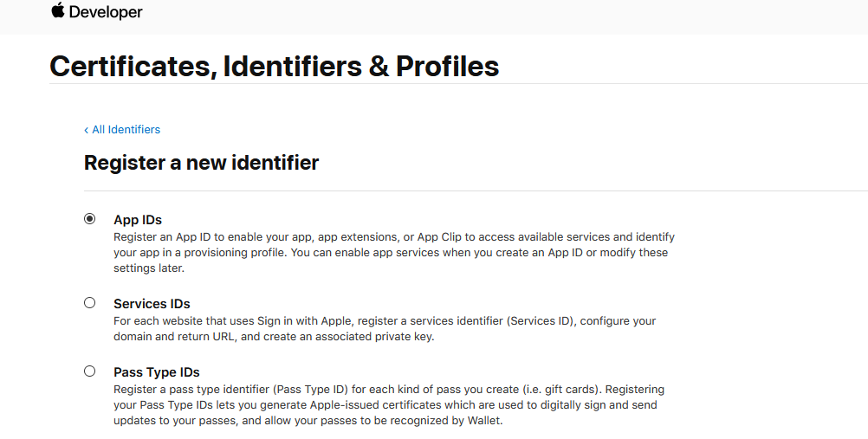Click the back chevron beside All Identifiers
The width and height of the screenshot is (868, 439).
[87, 130]
